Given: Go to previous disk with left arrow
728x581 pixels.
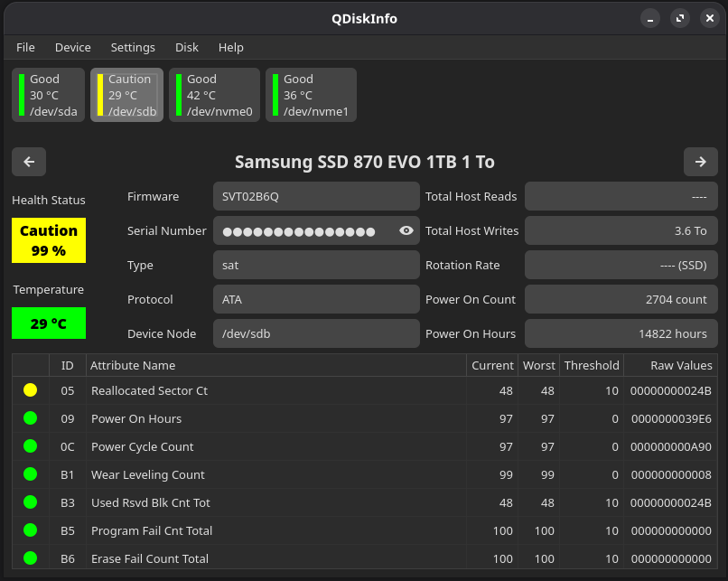Looking at the screenshot, I should [29, 162].
